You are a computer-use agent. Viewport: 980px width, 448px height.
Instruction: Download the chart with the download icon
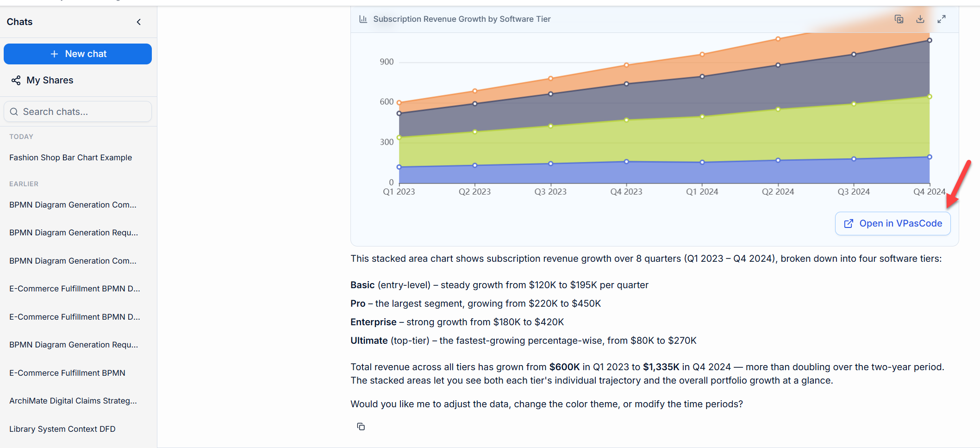(920, 19)
